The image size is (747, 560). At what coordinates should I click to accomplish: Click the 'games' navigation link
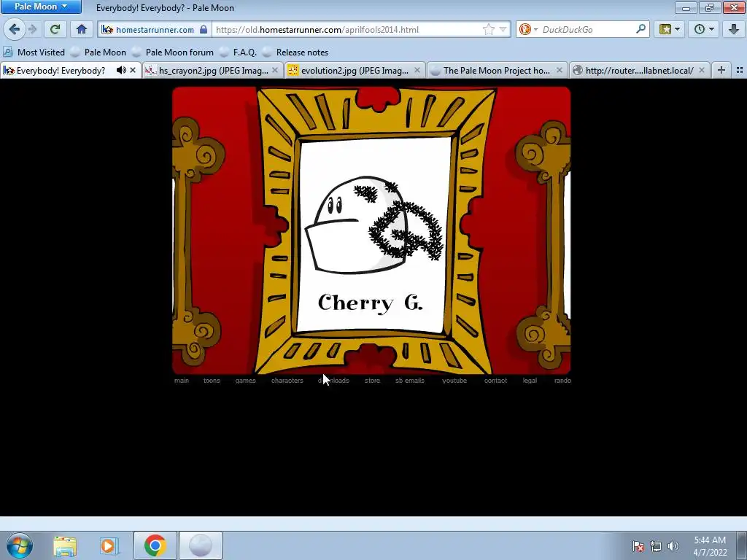coord(245,381)
